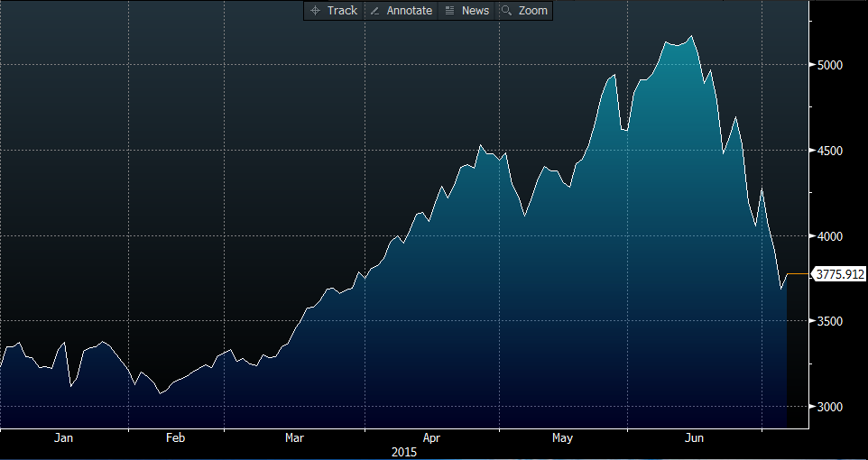This screenshot has height=460, width=868.
Task: Click the Jun month label
Action: click(x=695, y=438)
